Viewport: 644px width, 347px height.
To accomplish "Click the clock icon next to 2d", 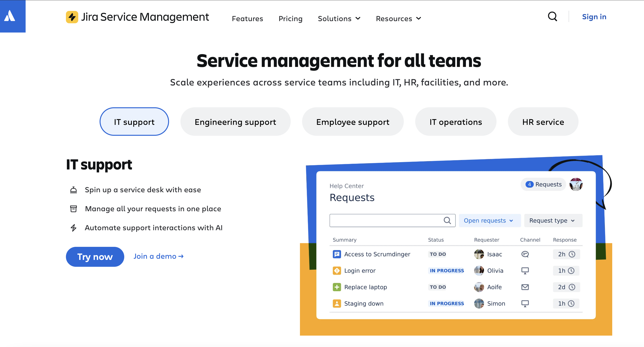I will click(x=572, y=287).
